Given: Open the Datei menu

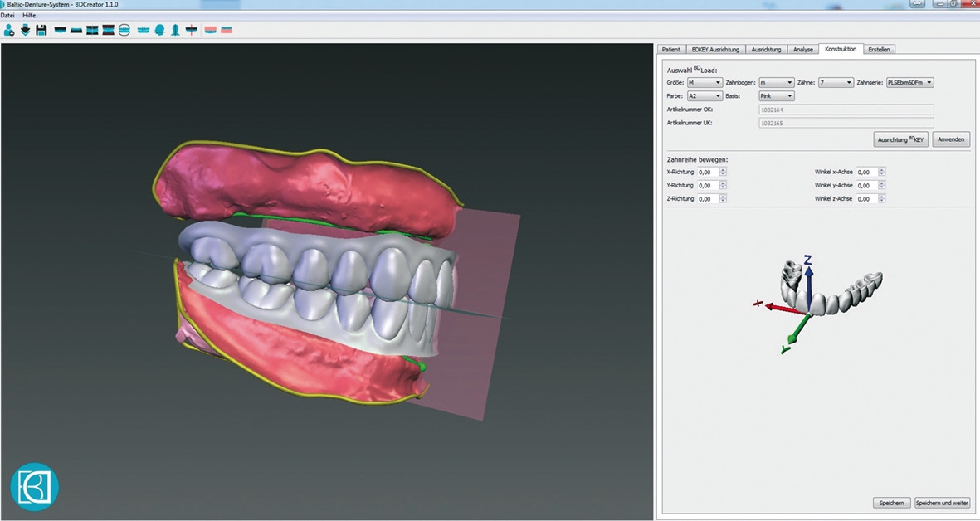Looking at the screenshot, I should (x=7, y=14).
